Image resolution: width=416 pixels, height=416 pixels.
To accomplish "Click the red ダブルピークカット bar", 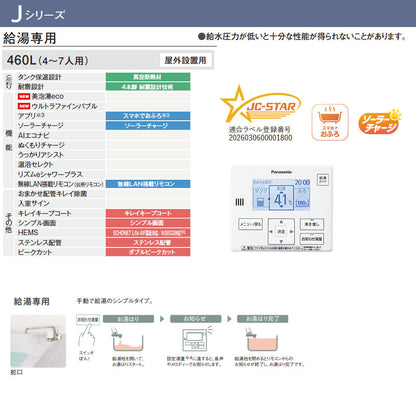I will pos(148,252).
